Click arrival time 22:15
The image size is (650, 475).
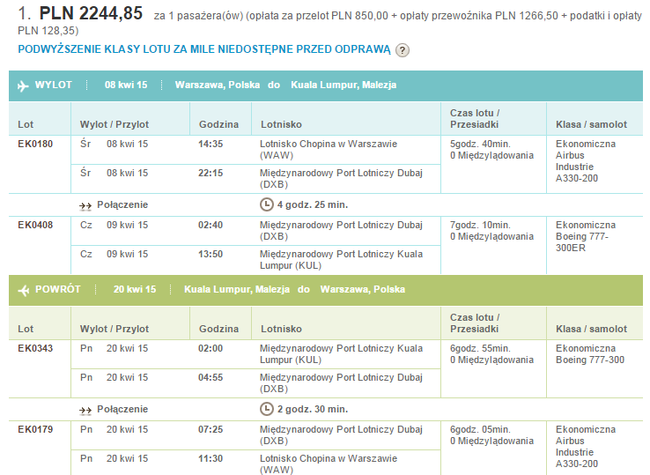(x=211, y=173)
